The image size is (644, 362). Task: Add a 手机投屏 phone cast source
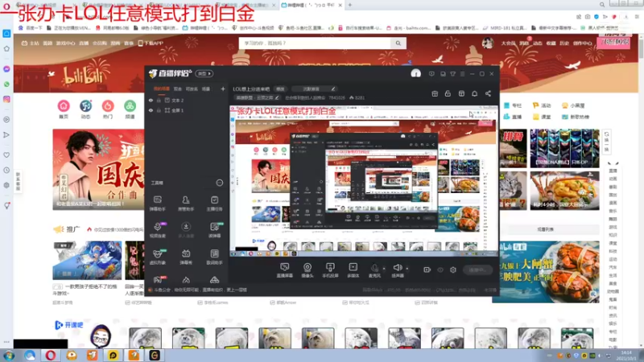pos(330,270)
